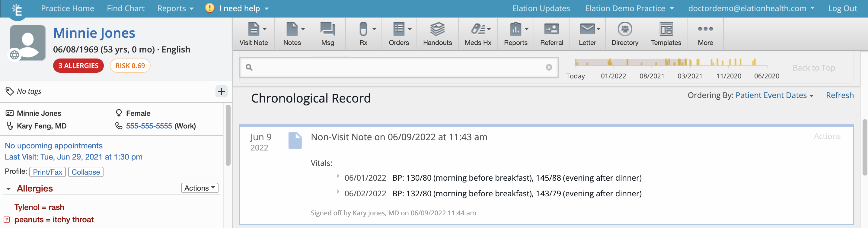This screenshot has width=868, height=228.
Task: Compose a Letter
Action: click(x=587, y=34)
